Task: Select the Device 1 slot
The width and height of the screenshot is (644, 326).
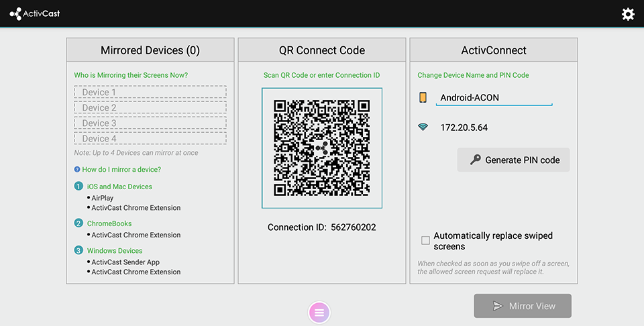Action: 150,93
